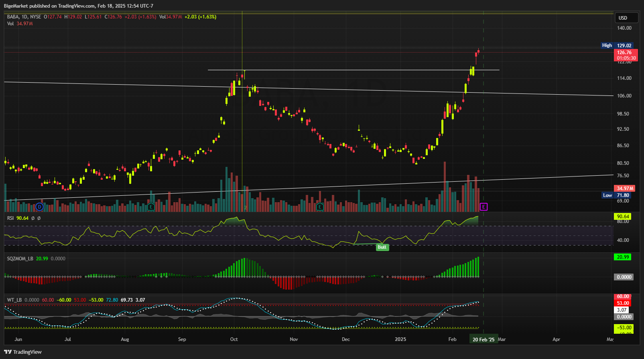
Task: Click the red 126.76 current price label
Action: (626, 55)
